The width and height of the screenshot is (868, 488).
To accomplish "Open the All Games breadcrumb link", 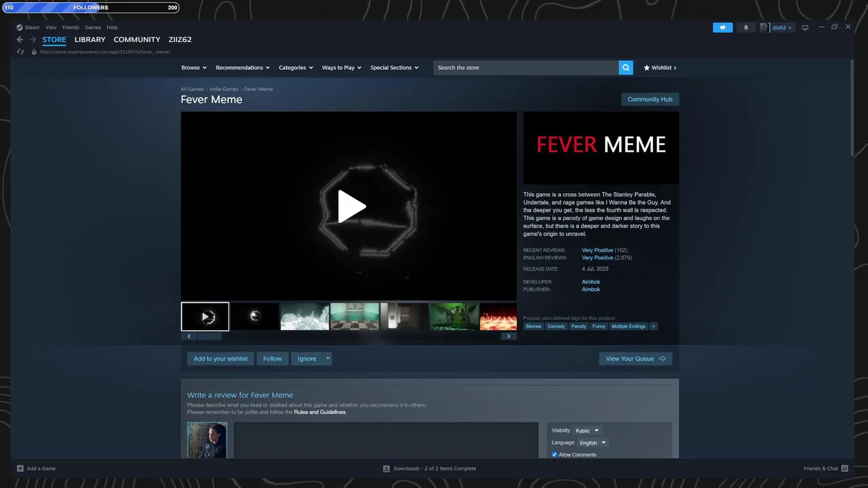I will click(x=192, y=89).
